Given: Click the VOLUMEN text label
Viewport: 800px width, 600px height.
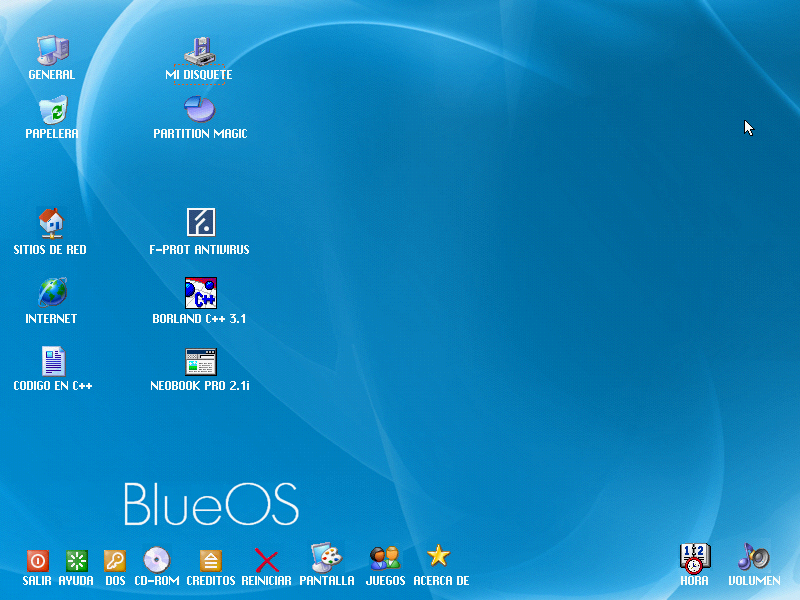Looking at the screenshot, I should coord(754,581).
